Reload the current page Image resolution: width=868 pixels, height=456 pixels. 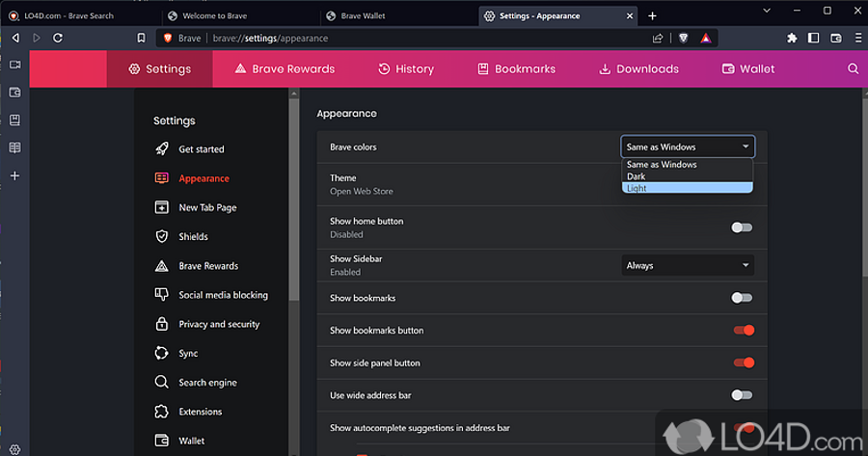pos(58,38)
